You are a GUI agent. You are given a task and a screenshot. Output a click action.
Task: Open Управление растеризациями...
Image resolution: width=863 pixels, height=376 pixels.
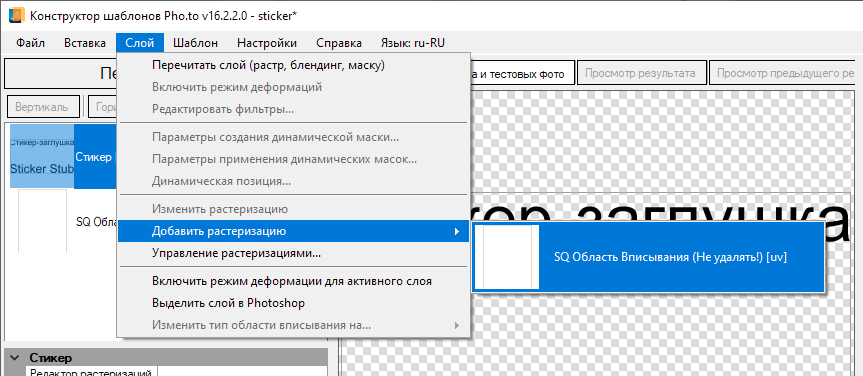pyautogui.click(x=293, y=254)
